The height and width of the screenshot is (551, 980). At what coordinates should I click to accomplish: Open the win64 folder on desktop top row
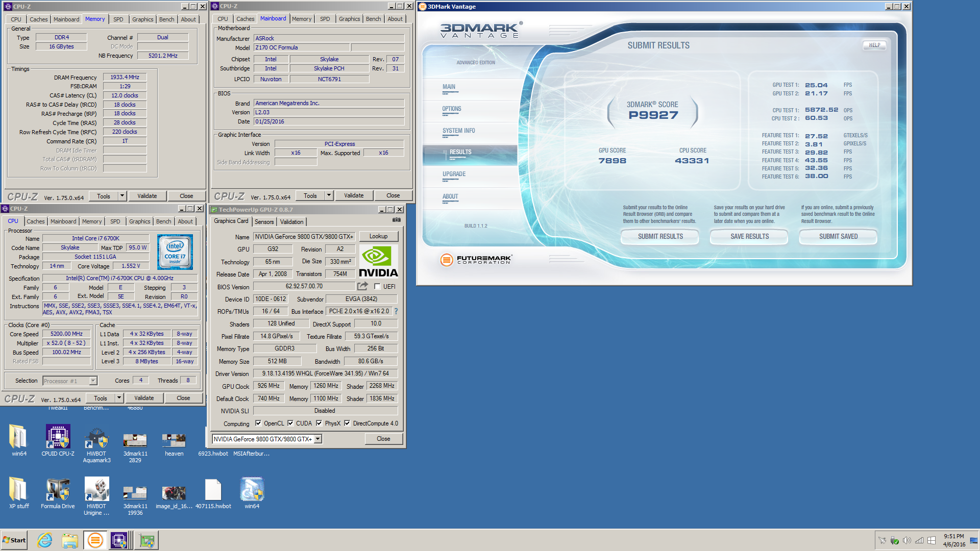pyautogui.click(x=19, y=440)
